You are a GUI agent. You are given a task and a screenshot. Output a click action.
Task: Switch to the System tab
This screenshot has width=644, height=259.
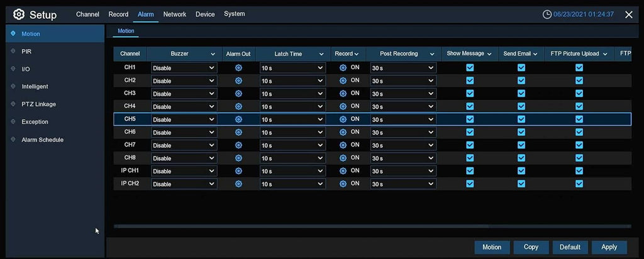235,14
